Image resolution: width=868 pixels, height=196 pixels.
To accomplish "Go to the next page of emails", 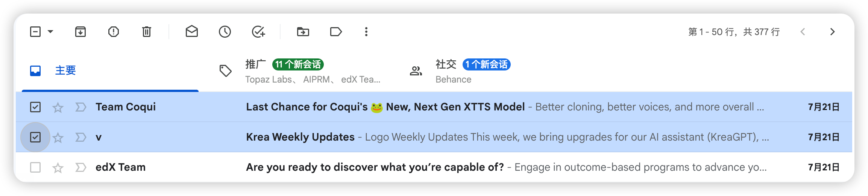I will tap(832, 32).
